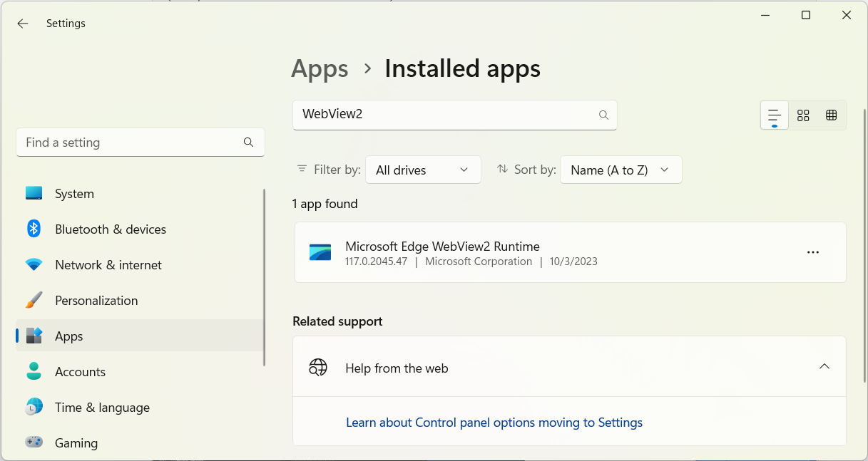The width and height of the screenshot is (868, 461).
Task: Go to Bluetooth & devices settings
Action: (110, 229)
